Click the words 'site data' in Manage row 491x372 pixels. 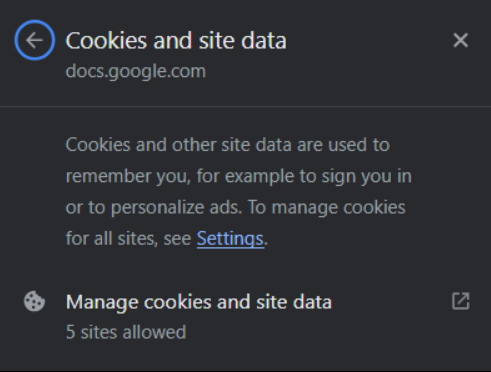(294, 302)
